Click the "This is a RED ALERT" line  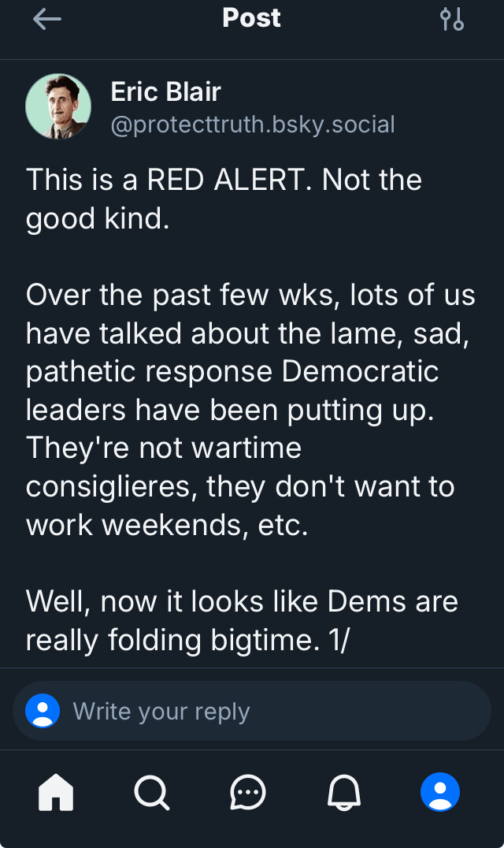(x=224, y=180)
